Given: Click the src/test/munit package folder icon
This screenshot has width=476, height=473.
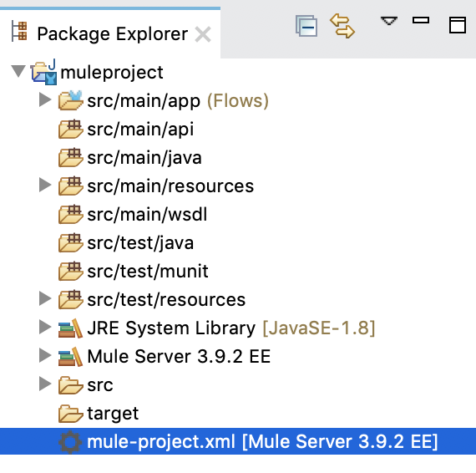Looking at the screenshot, I should click(x=70, y=271).
